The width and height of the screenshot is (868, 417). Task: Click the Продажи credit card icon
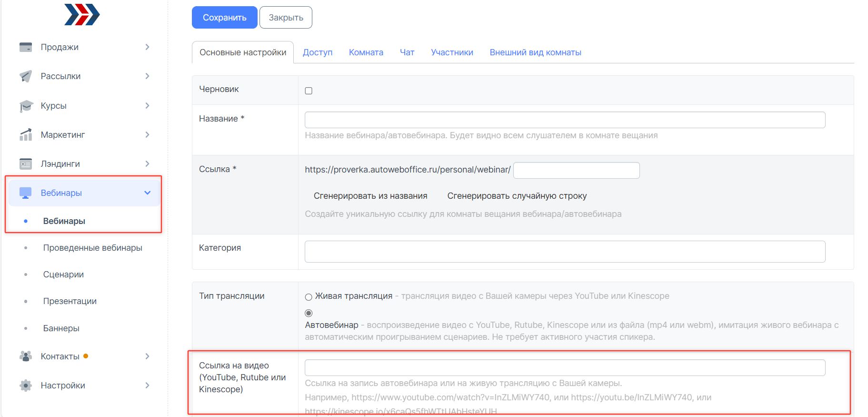[26, 47]
